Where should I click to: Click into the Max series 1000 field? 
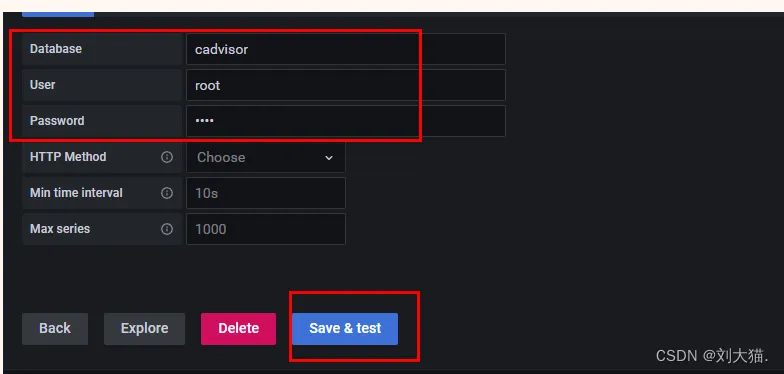click(x=266, y=229)
